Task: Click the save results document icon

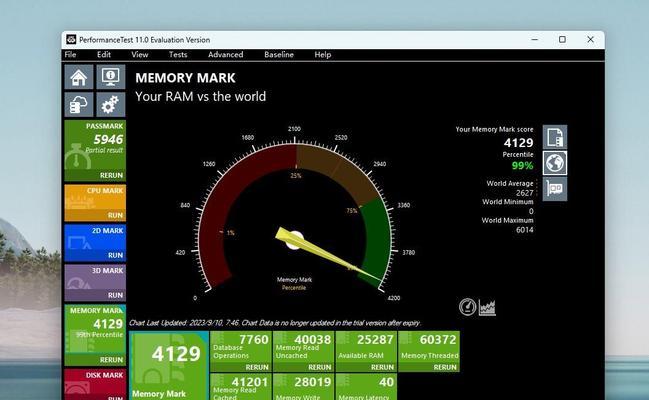Action: 555,137
